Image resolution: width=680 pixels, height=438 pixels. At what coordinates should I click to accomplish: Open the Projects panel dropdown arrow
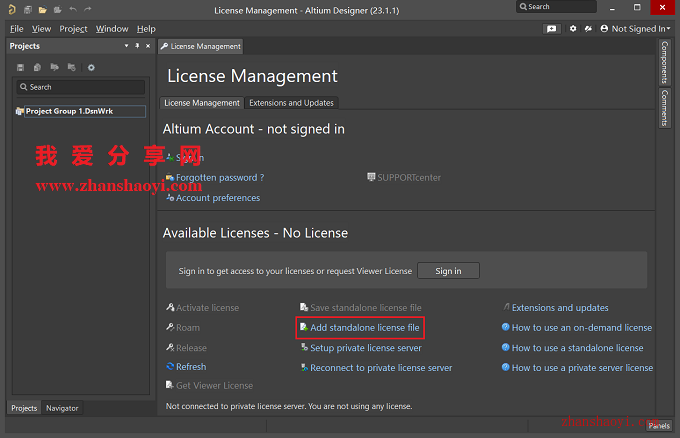[x=127, y=46]
